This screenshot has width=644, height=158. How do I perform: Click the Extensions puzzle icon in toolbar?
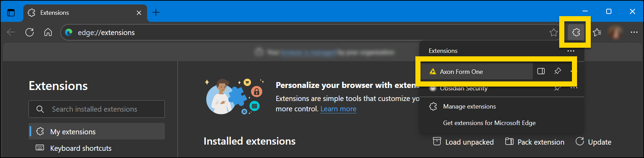pos(576,32)
